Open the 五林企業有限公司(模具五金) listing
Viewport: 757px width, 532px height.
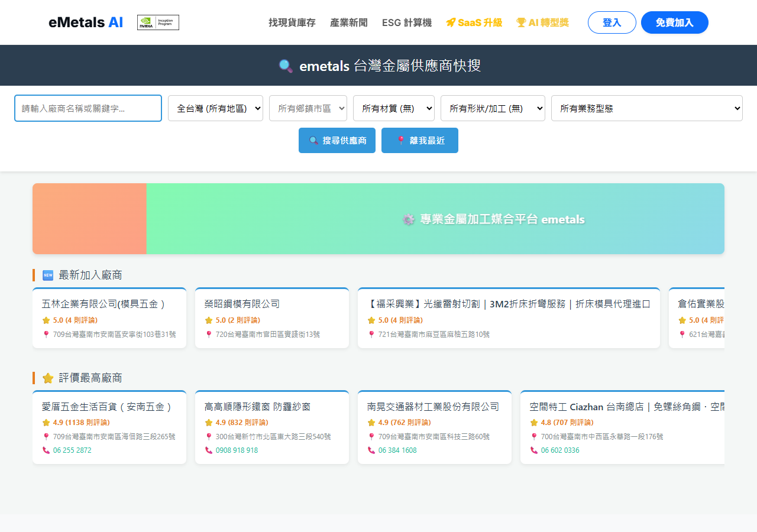click(x=109, y=318)
